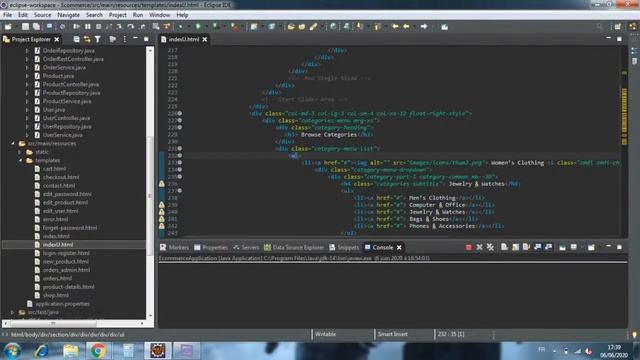Click the Save All toolbar icon
The image size is (640, 360).
(36, 27)
